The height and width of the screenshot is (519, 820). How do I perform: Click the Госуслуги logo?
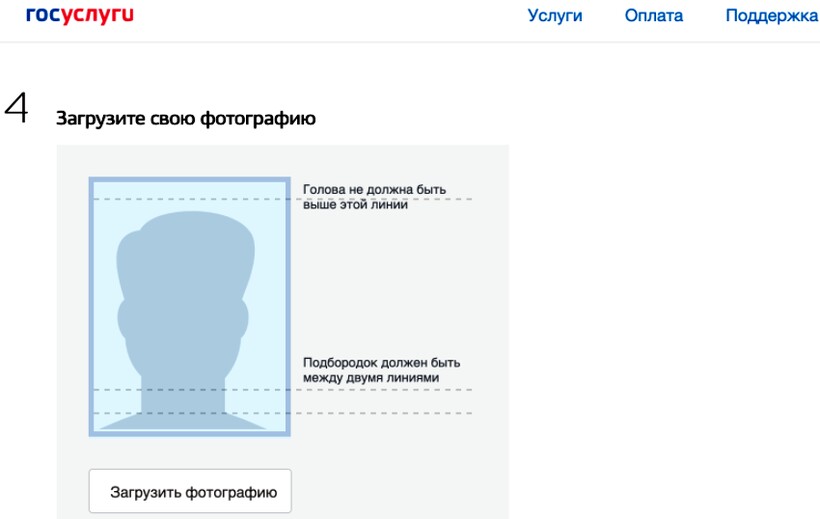click(x=81, y=15)
